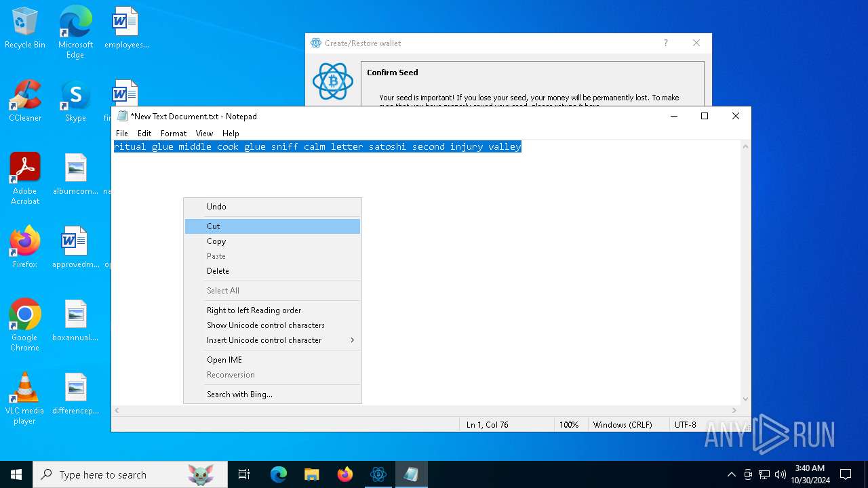Image resolution: width=868 pixels, height=488 pixels.
Task: Minimize the Notepad window
Action: [x=674, y=116]
